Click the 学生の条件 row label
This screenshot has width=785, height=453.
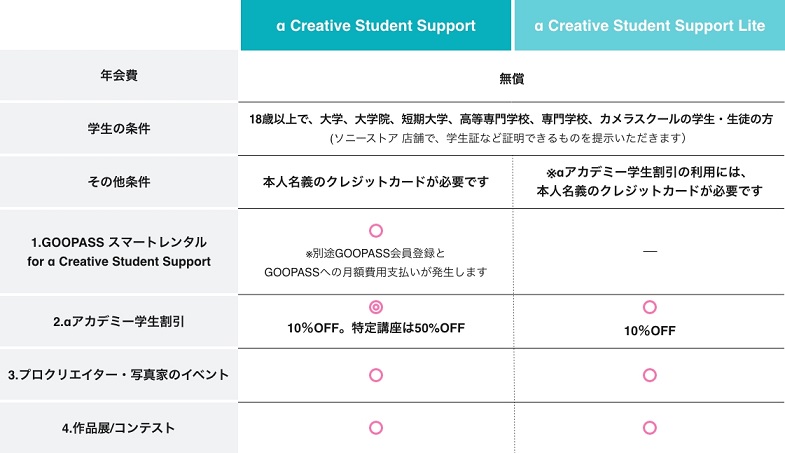pos(119,128)
